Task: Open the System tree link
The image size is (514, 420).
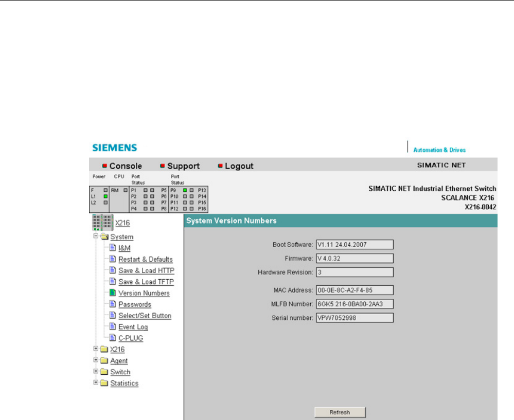Action: 121,237
